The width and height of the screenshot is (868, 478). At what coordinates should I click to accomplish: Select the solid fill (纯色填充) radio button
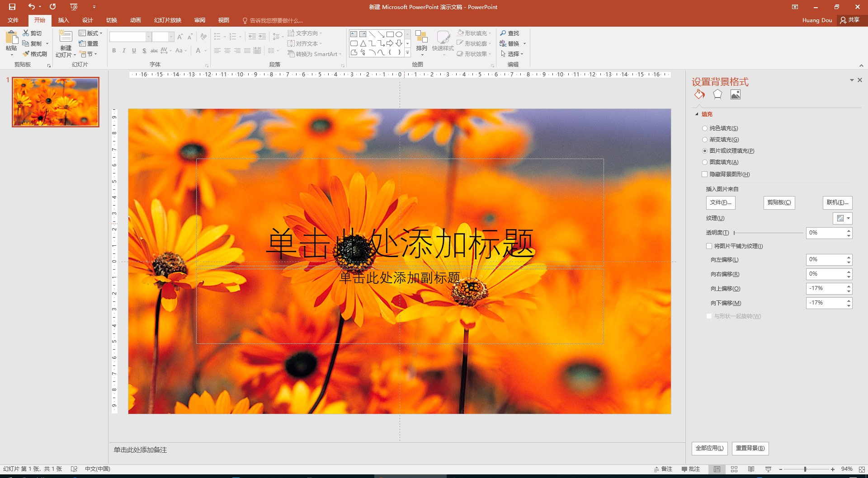pos(705,128)
